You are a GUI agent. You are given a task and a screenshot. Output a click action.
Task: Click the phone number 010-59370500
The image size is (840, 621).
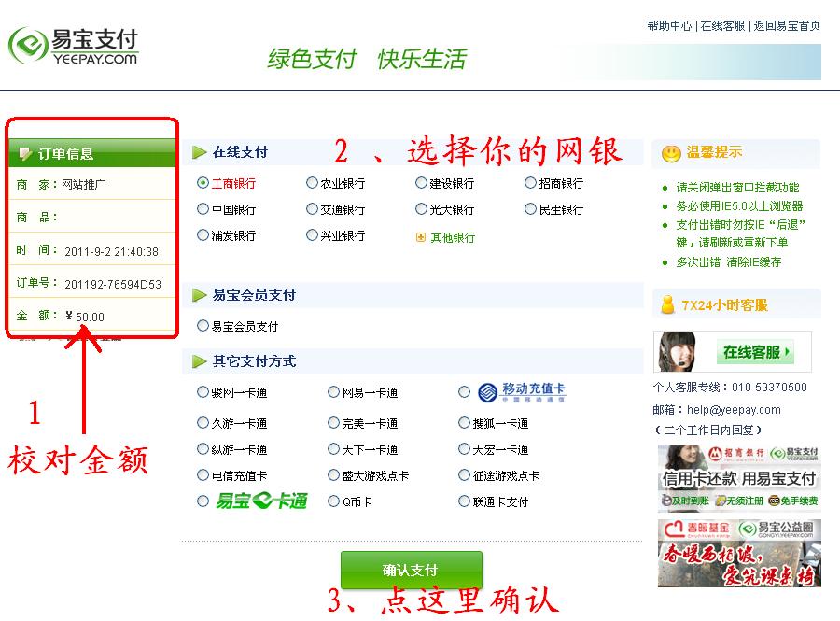click(x=769, y=387)
